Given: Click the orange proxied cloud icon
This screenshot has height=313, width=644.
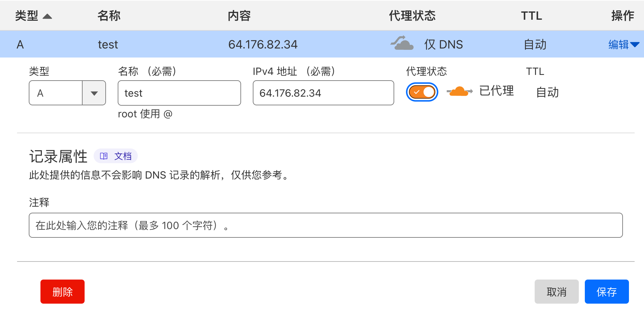Looking at the screenshot, I should pyautogui.click(x=459, y=91).
